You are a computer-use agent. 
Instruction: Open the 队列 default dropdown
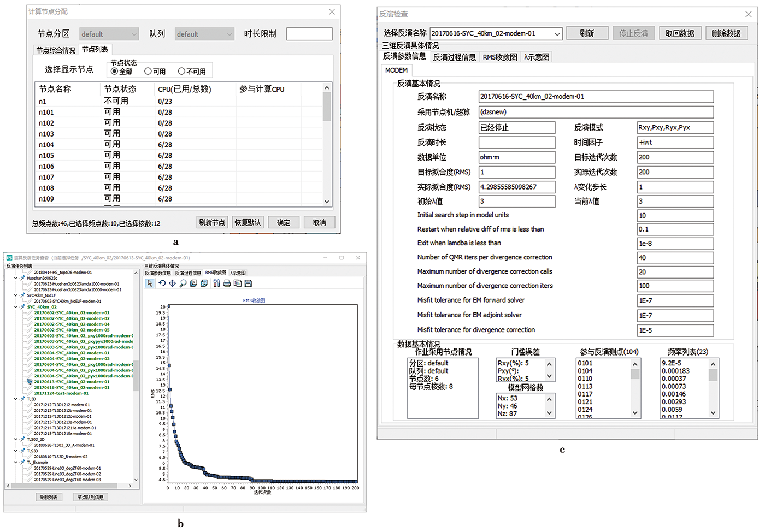(x=204, y=34)
